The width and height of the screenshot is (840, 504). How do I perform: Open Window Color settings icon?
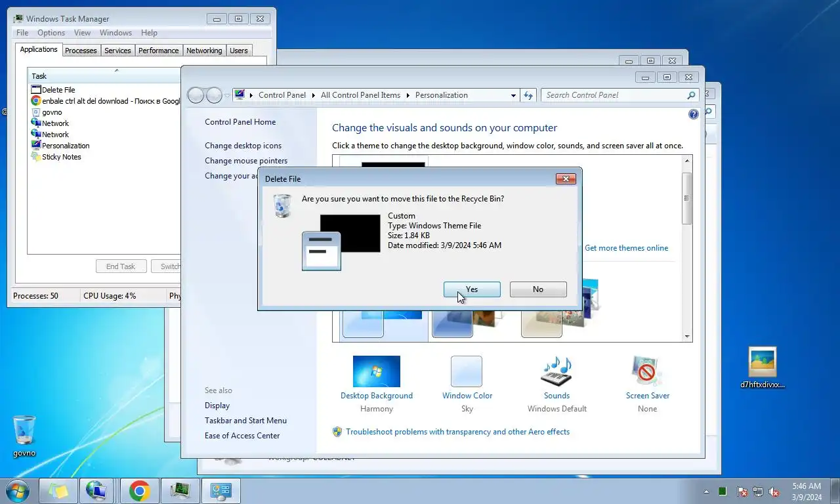pos(467,371)
